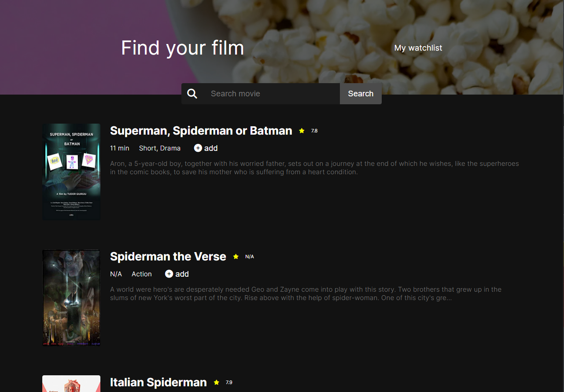Click the star icon beside Spiderman the Verse
Image resolution: width=564 pixels, height=392 pixels.
[236, 256]
